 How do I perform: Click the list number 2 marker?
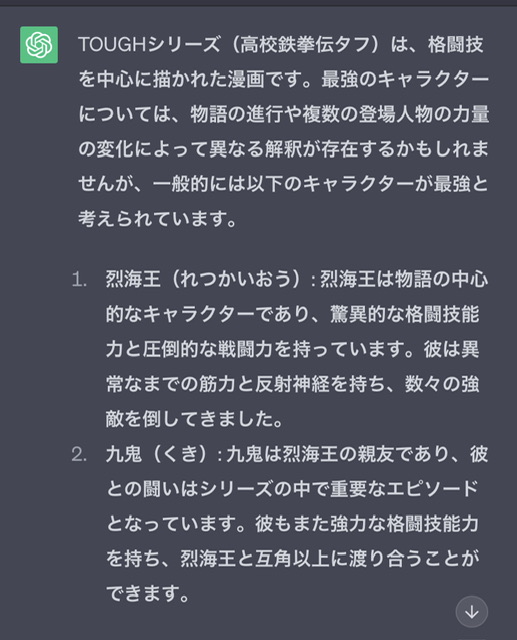click(x=79, y=454)
